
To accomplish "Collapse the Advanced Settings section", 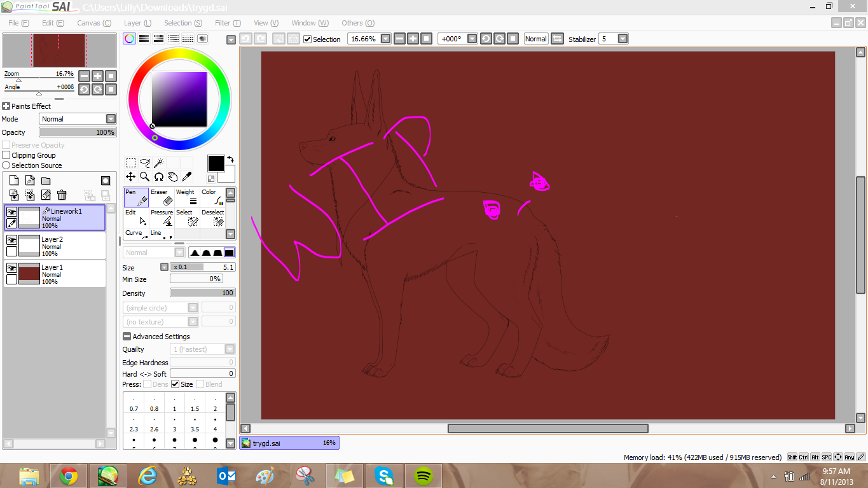I will [x=127, y=337].
